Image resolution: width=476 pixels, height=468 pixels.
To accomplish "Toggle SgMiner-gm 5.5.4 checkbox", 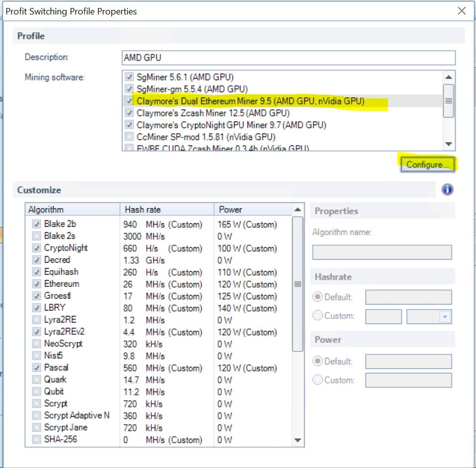I will (129, 89).
